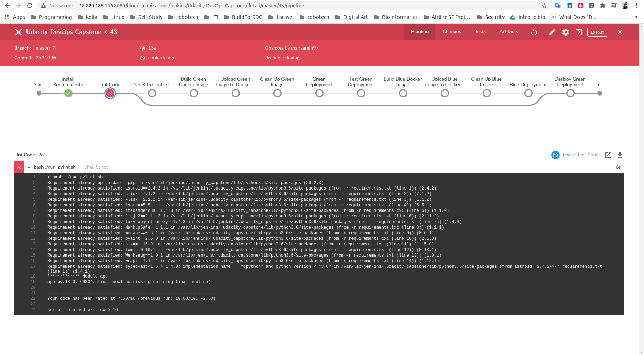644x355 pixels.
Task: Select the Install Requirements success stage node
Action: [68, 93]
